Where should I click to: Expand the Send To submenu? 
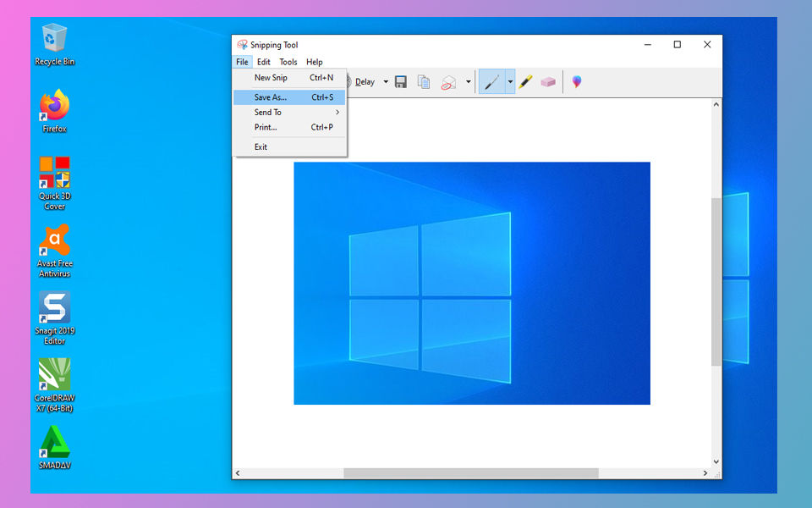pyautogui.click(x=269, y=112)
